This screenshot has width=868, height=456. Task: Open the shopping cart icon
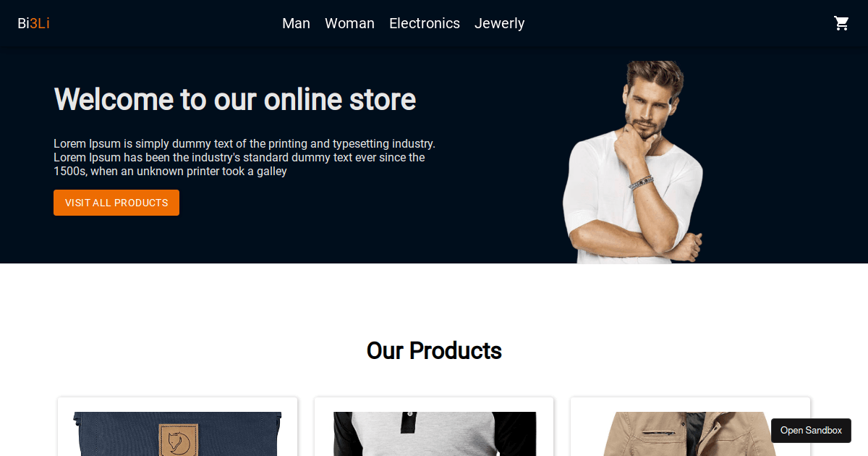(841, 23)
